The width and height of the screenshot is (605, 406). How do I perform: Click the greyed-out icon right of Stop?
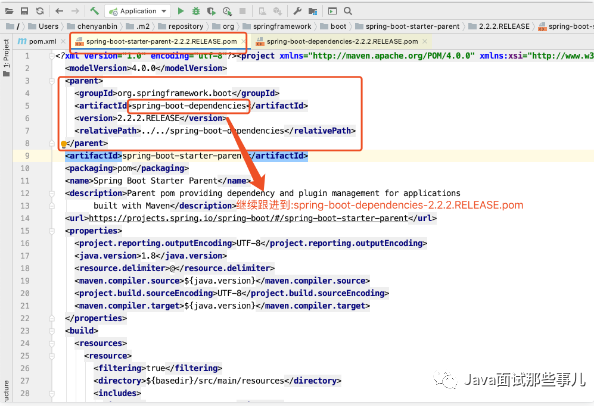(262, 11)
